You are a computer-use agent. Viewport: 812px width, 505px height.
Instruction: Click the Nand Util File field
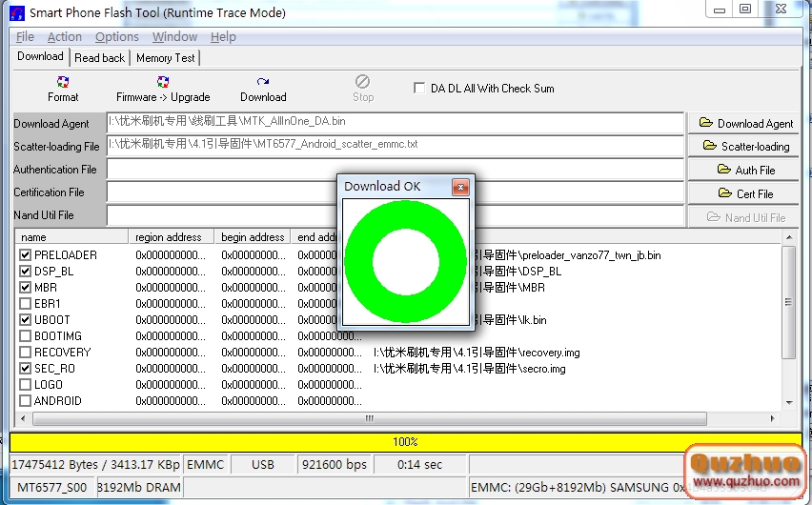coord(396,215)
